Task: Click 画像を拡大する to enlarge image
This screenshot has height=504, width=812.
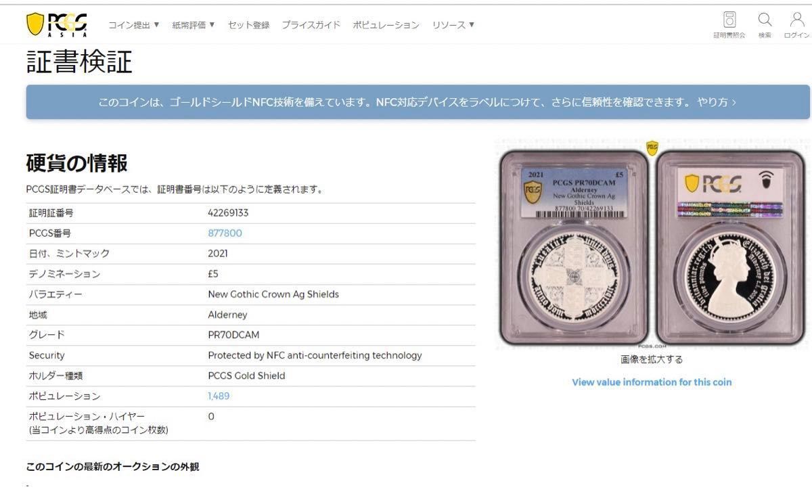Action: pos(652,359)
